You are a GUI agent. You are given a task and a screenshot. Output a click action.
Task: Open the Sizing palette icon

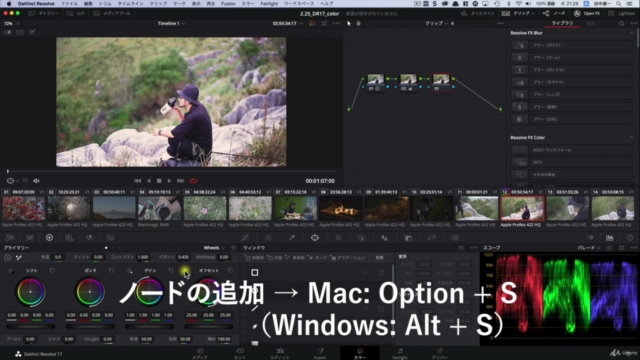click(x=432, y=238)
